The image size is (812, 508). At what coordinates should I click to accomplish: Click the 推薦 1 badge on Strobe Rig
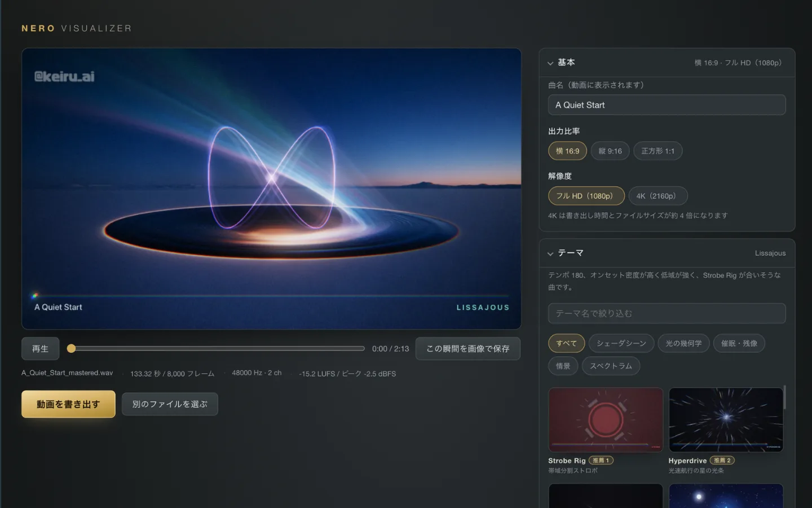[x=601, y=461]
